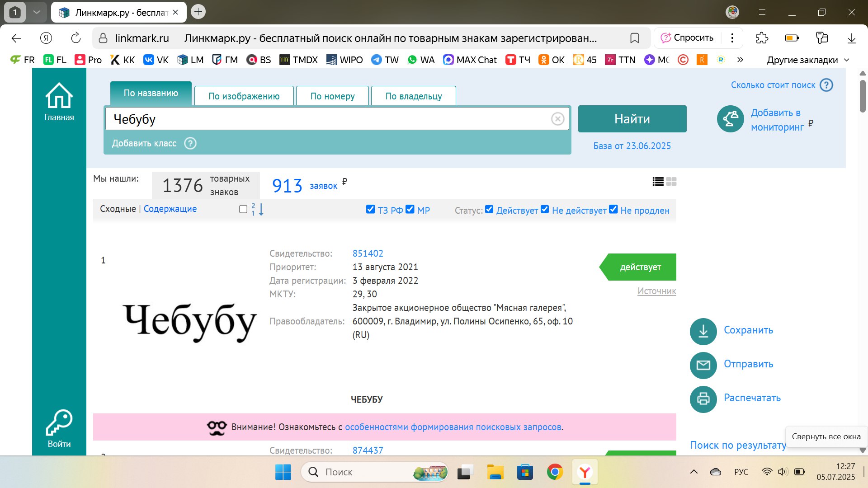The image size is (868, 488).
Task: Click the Отправить envelope icon
Action: click(703, 365)
